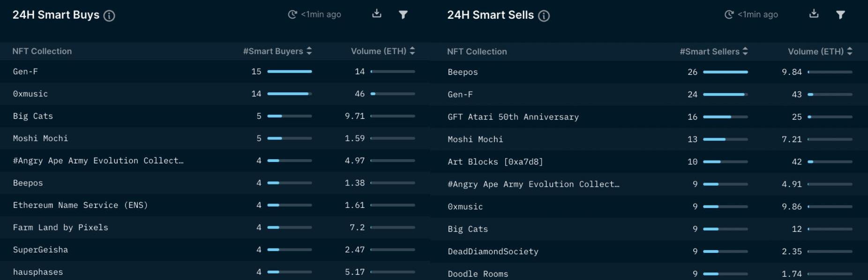Image resolution: width=868 pixels, height=280 pixels.
Task: Download the Smart Buys table data
Action: (x=377, y=14)
